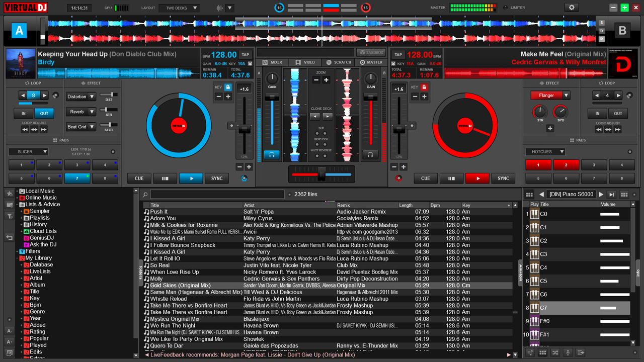
Task: Add an effect slot with deck B plus icon
Action: click(x=550, y=128)
